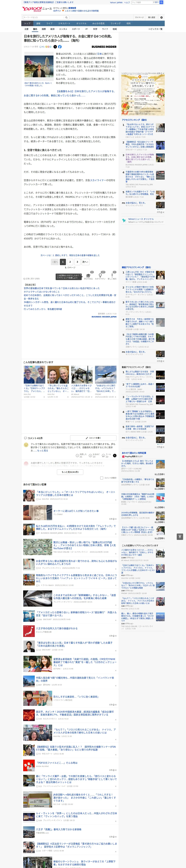The image size is (186, 868).
Task: Select the ランキング tab
Action: [115, 24]
